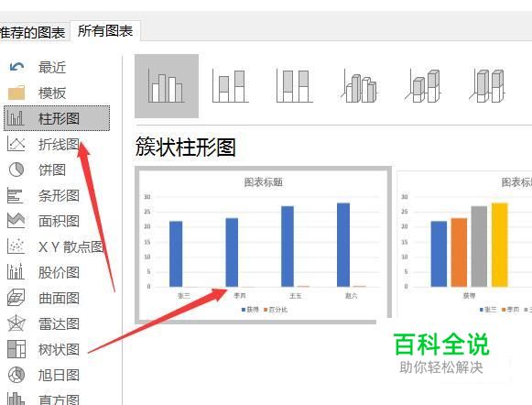The image size is (532, 405).
Task: Select the 面积图 category label
Action: [x=59, y=221]
